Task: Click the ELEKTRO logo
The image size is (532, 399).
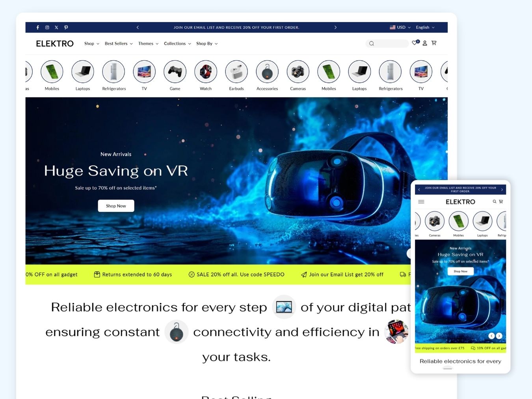Action: (55, 43)
